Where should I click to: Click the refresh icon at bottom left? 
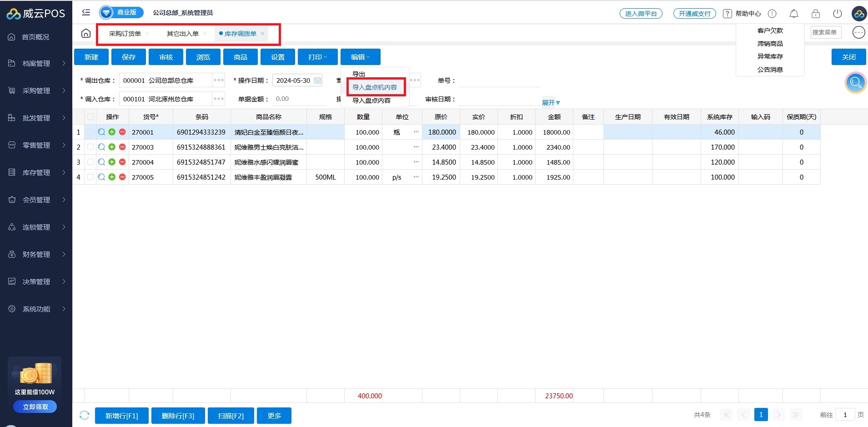[84, 415]
